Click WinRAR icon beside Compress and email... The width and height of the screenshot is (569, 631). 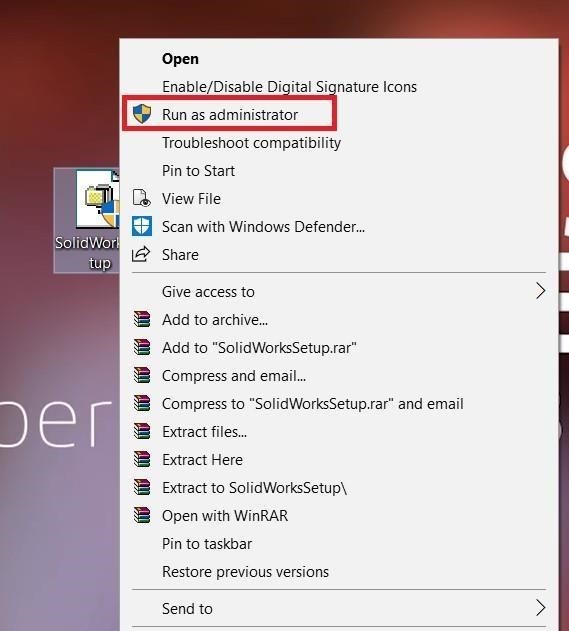142,375
